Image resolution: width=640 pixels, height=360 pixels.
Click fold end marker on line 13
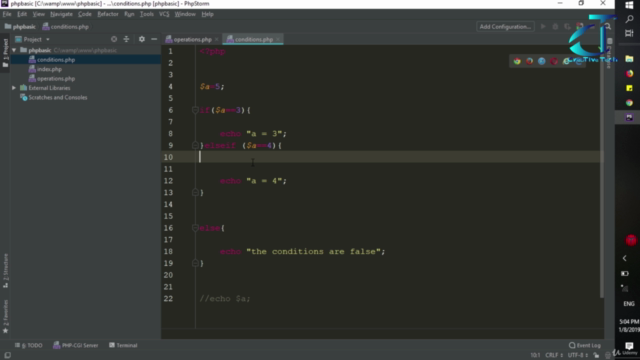195,192
